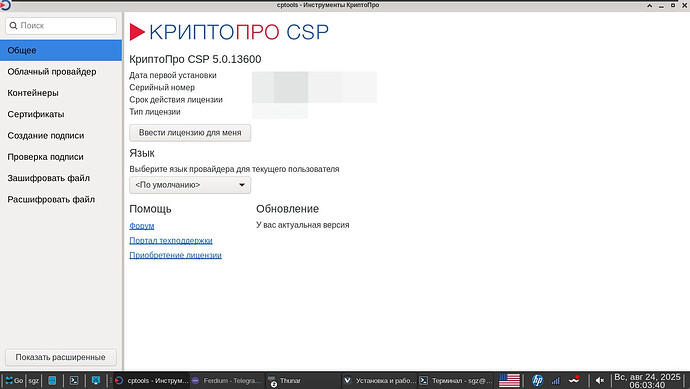Image resolution: width=690 pixels, height=389 pixels.
Task: Click the Язык heading
Action: tap(142, 153)
